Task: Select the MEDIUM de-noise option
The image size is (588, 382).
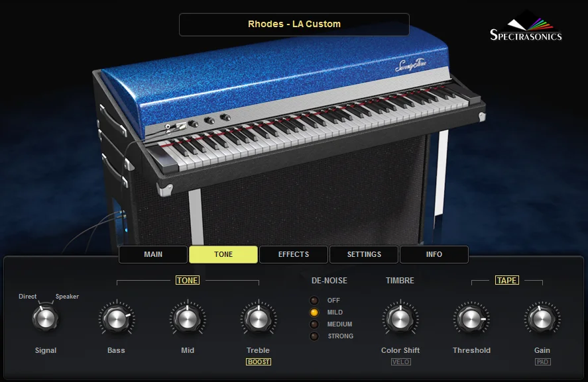Action: 314,324
